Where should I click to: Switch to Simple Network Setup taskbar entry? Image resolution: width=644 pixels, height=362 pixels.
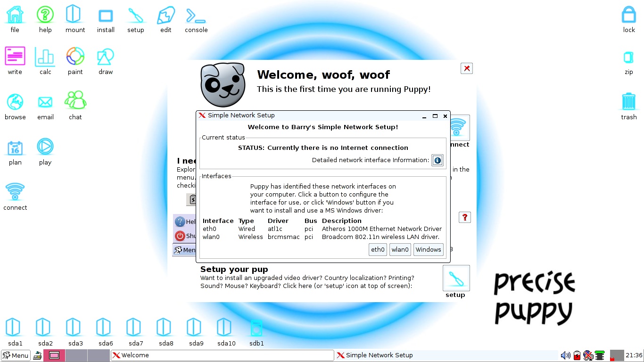click(x=446, y=355)
